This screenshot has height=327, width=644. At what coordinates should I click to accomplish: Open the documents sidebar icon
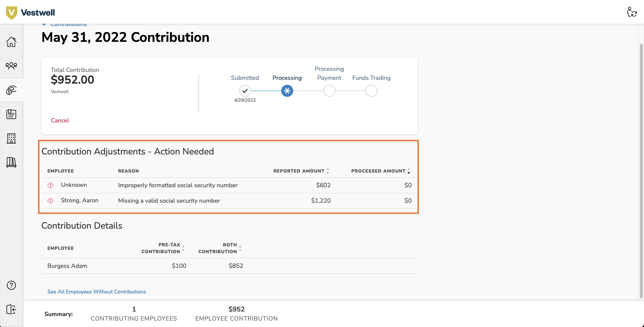(11, 114)
